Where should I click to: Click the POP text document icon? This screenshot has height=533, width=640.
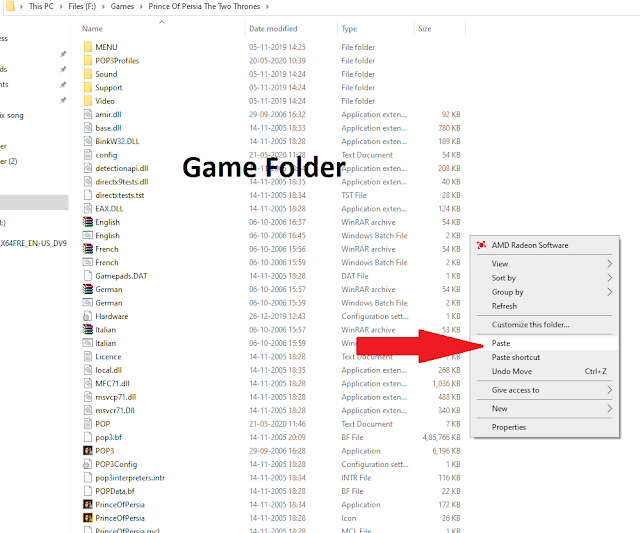point(88,424)
